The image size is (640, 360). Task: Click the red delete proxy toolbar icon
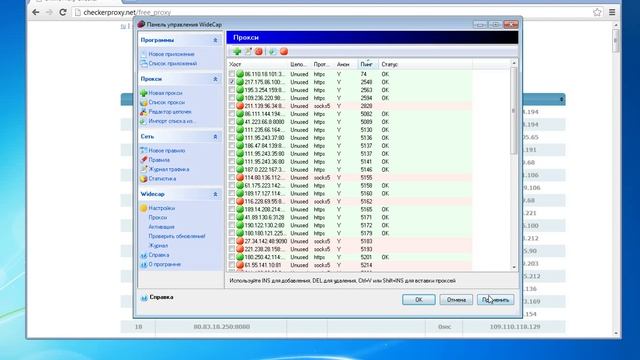[259, 51]
